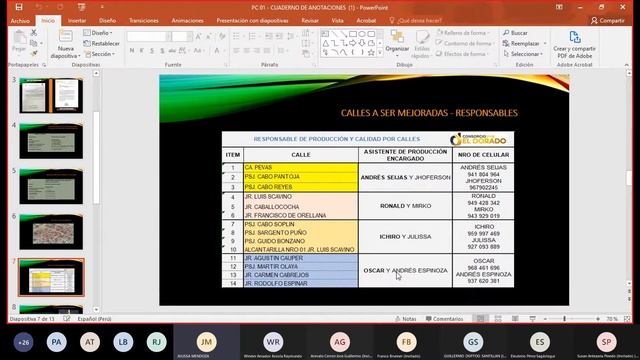Switch to the Acrobat tab
This screenshot has width=640, height=360.
tap(366, 20)
